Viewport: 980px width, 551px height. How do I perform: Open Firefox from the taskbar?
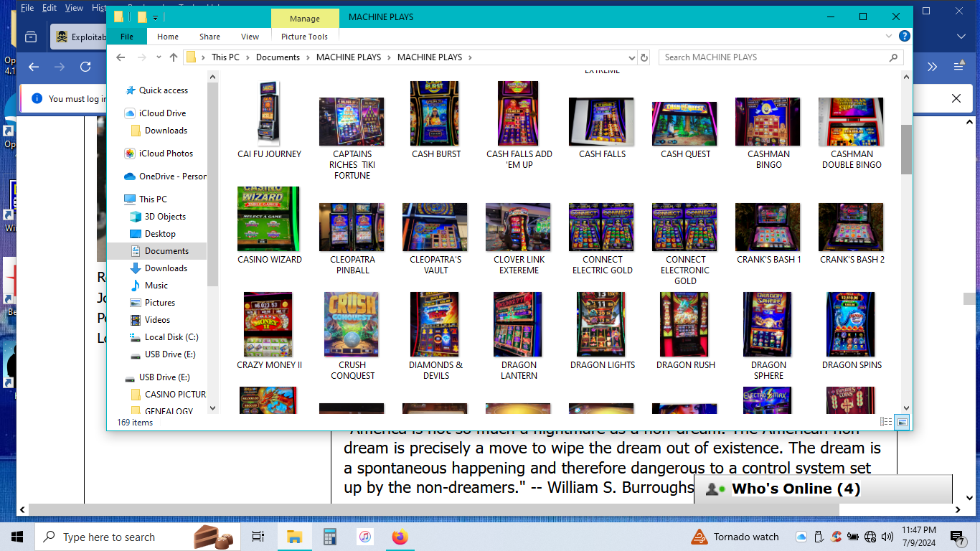tap(400, 537)
